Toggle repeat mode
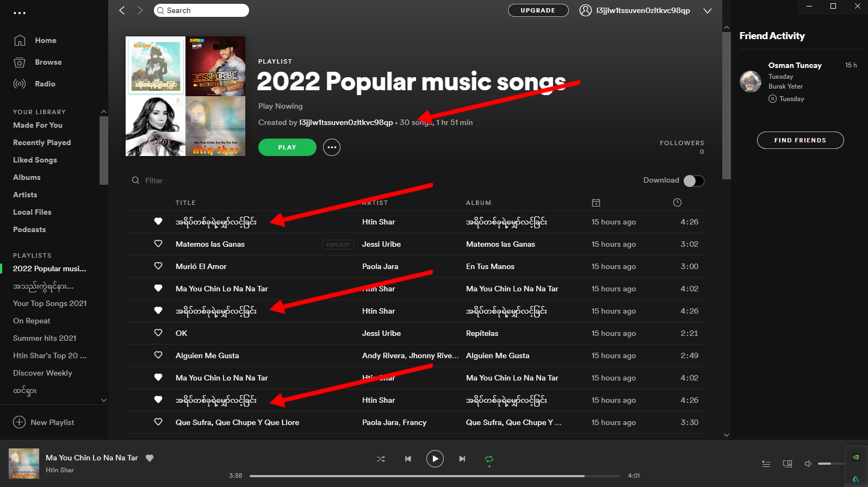This screenshot has height=487, width=868. pyautogui.click(x=489, y=460)
